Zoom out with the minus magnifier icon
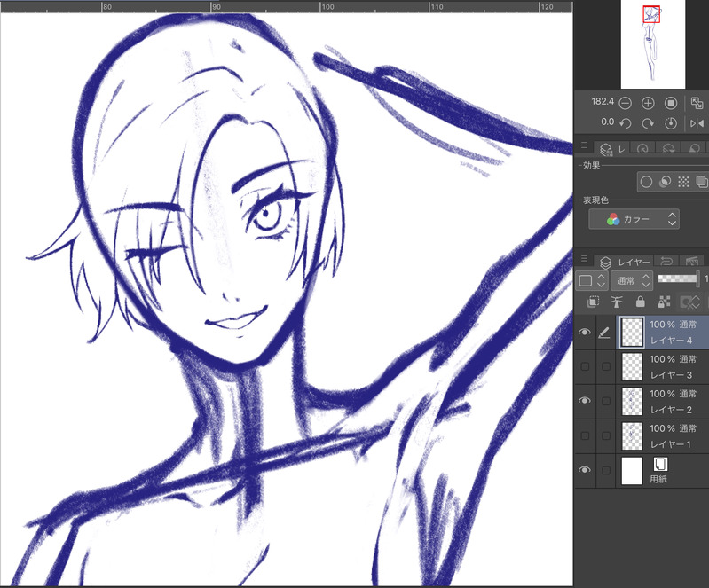 pos(625,104)
